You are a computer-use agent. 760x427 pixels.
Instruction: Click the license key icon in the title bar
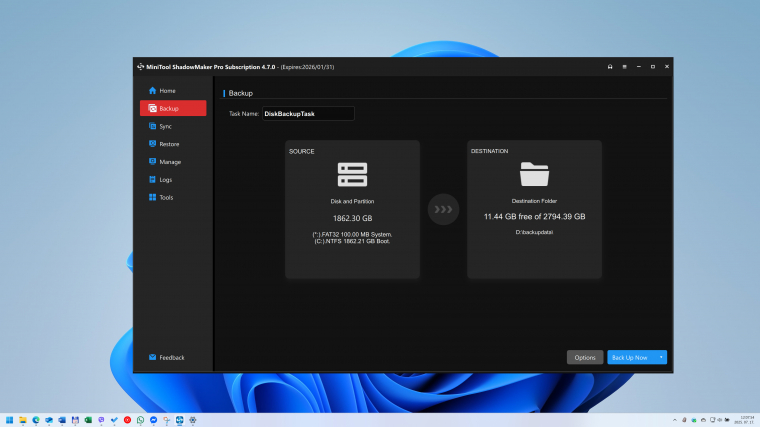pyautogui.click(x=610, y=67)
